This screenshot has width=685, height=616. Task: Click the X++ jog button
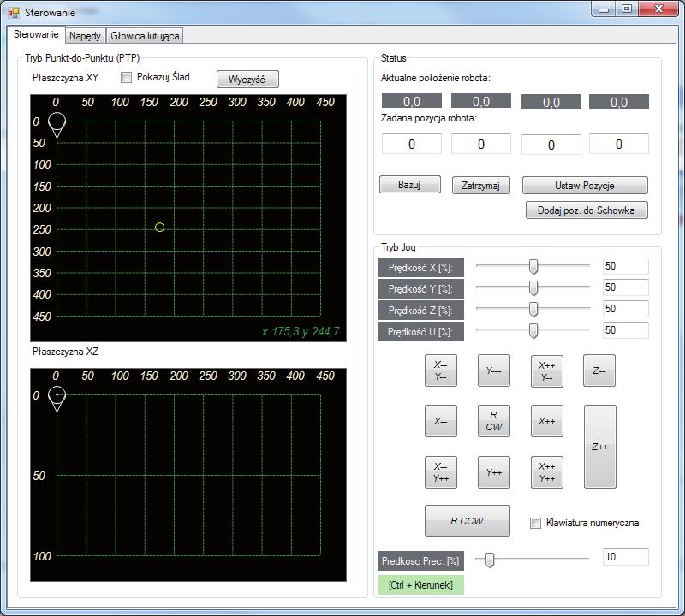[547, 421]
